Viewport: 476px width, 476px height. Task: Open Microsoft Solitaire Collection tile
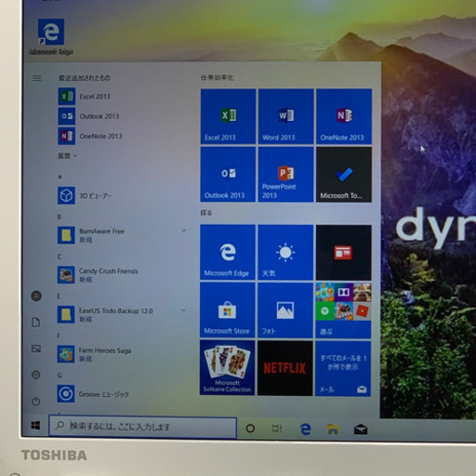click(227, 368)
